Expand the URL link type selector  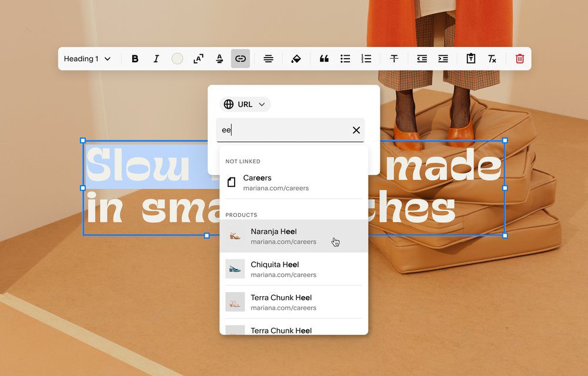[245, 104]
